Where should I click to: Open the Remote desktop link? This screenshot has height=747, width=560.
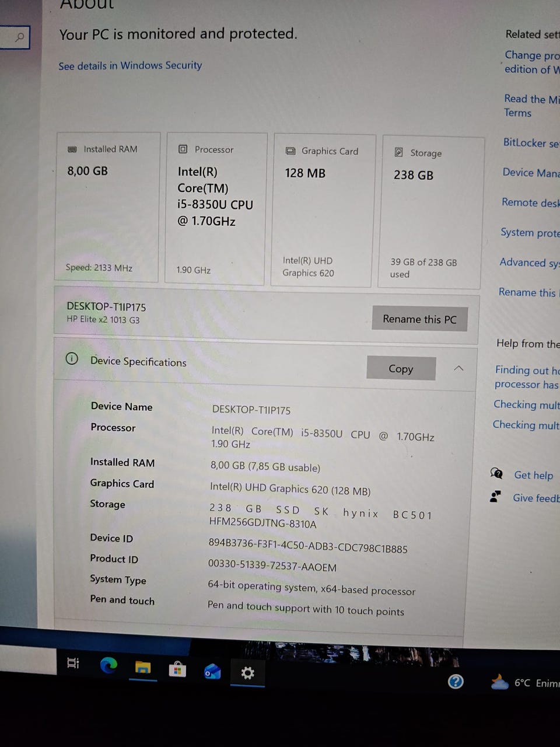pos(530,203)
